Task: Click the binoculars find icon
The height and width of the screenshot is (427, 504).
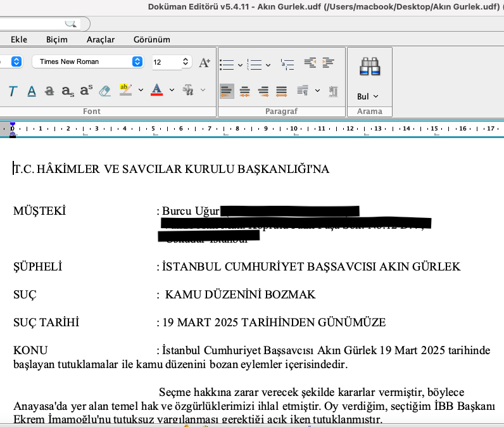Action: [x=370, y=67]
